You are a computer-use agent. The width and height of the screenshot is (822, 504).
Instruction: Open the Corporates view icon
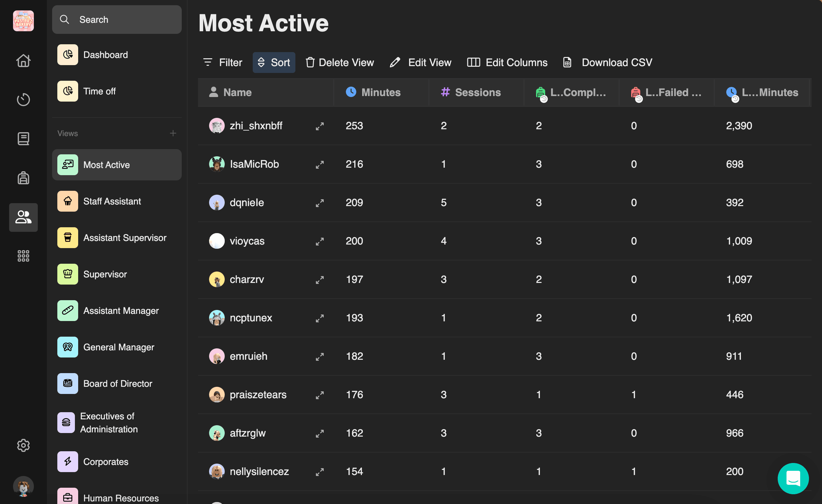click(67, 461)
